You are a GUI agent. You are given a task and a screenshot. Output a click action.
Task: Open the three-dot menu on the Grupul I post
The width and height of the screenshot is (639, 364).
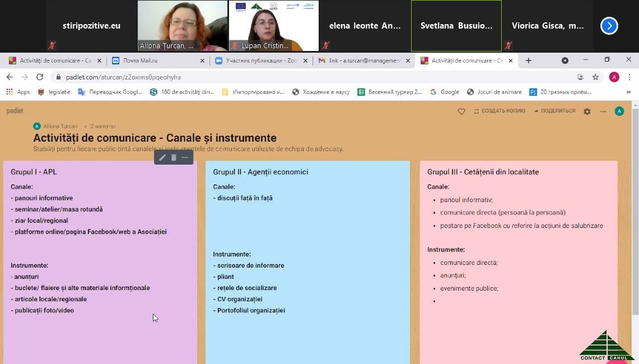(185, 158)
